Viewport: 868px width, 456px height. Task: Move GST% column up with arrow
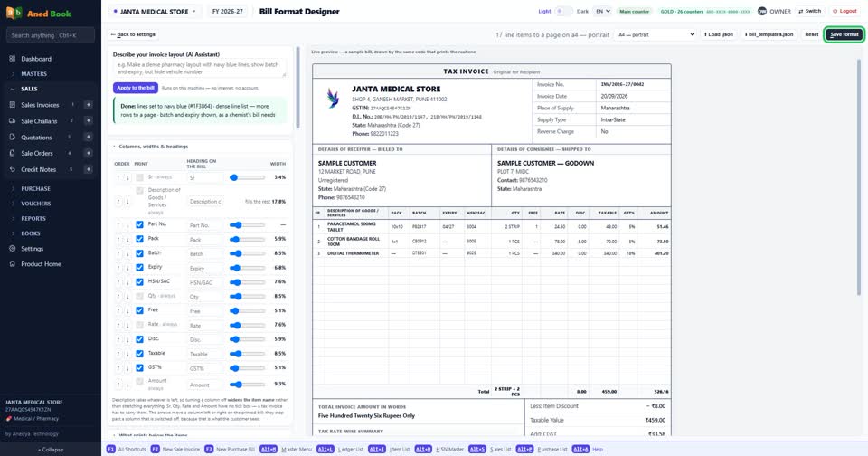[118, 368]
